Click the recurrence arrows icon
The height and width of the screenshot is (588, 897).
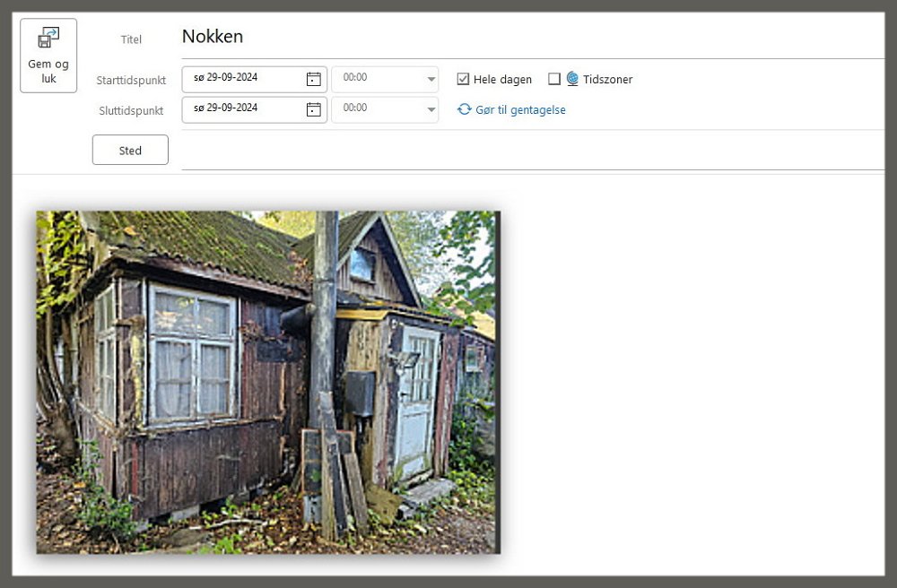pyautogui.click(x=464, y=109)
